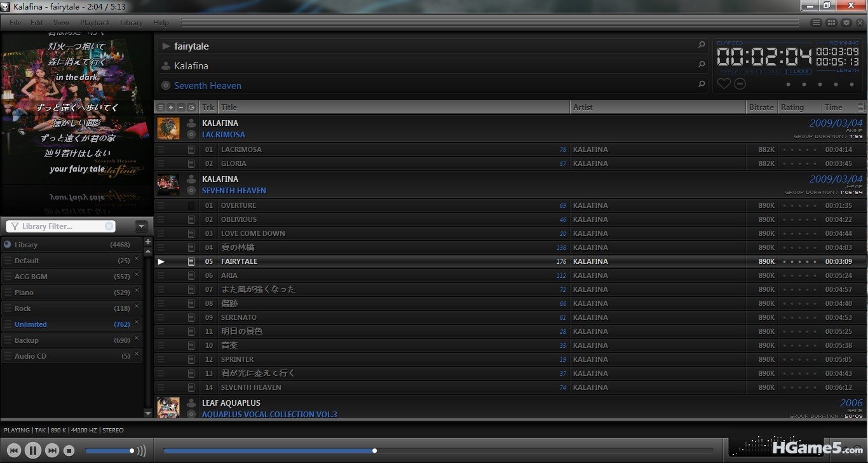Image resolution: width=868 pixels, height=463 pixels.
Task: Sort by the Artist column header
Action: pos(658,107)
